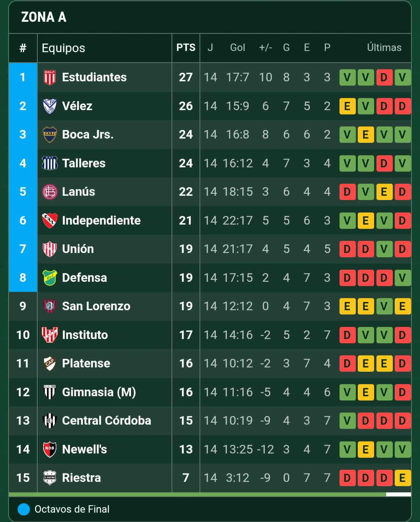
Task: Select the Riestra team logo
Action: [48, 478]
